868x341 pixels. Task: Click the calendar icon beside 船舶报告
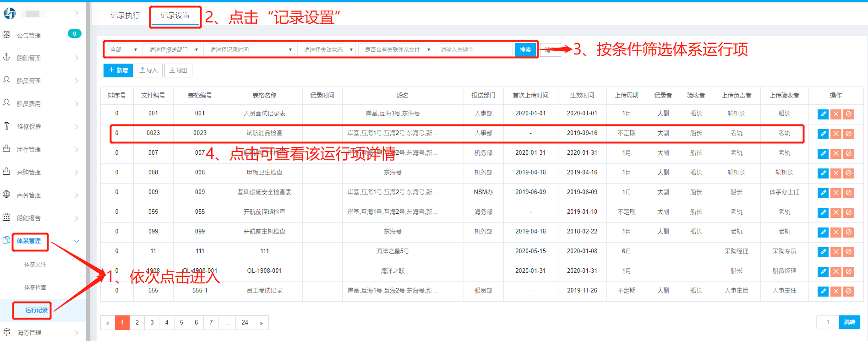pyautogui.click(x=6, y=217)
